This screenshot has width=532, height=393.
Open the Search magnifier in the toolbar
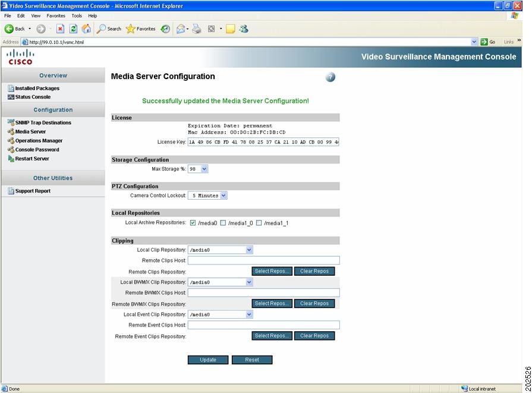(101, 29)
